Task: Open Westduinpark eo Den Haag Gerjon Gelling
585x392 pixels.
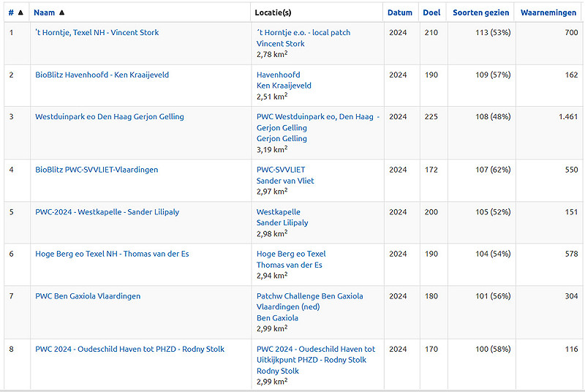Action: [109, 117]
